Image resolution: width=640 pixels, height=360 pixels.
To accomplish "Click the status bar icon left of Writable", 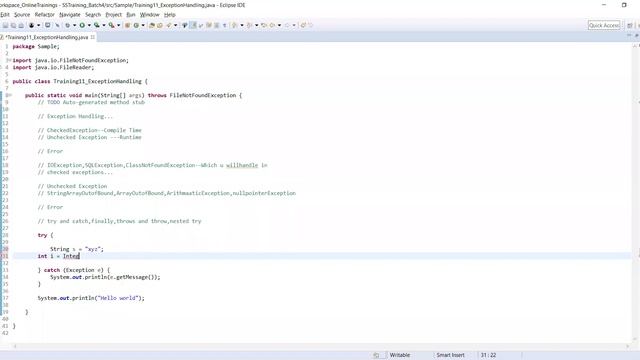I will (x=376, y=355).
